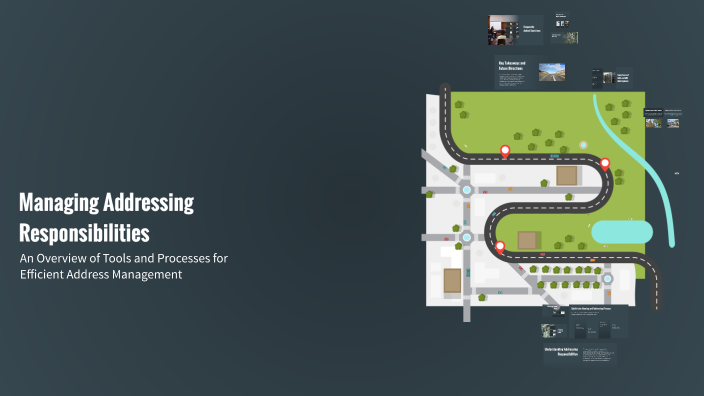Click the red map pin on the upper road
Viewport: 704px width, 396px height.
[x=505, y=151]
